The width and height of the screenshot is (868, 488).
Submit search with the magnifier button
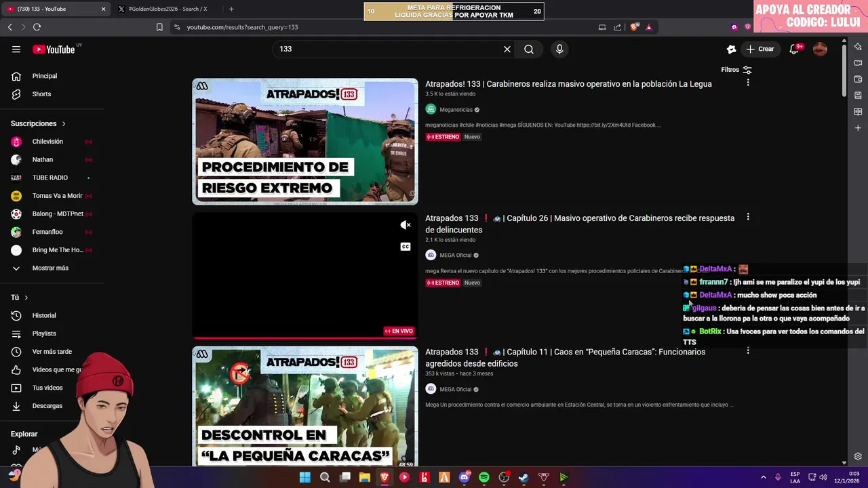coord(529,49)
